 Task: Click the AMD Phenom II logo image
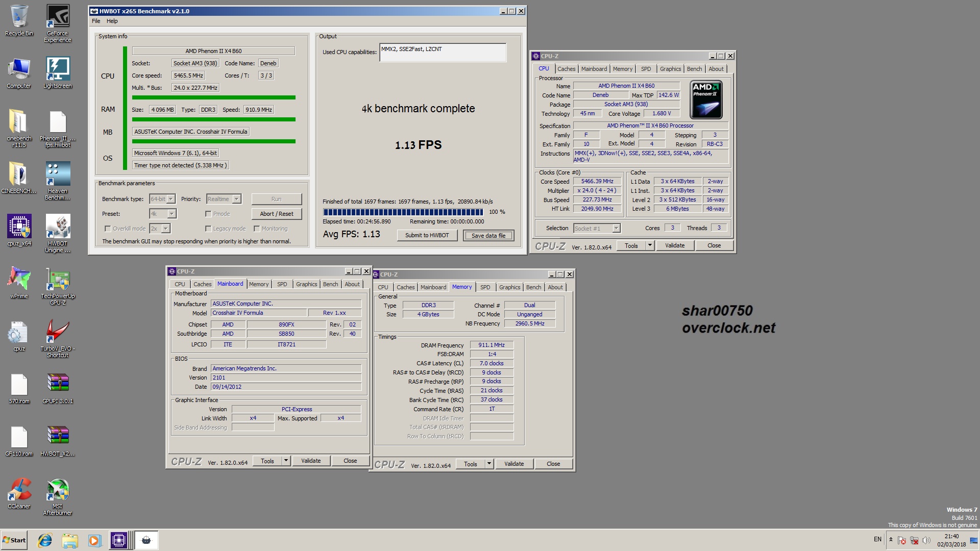coord(706,99)
